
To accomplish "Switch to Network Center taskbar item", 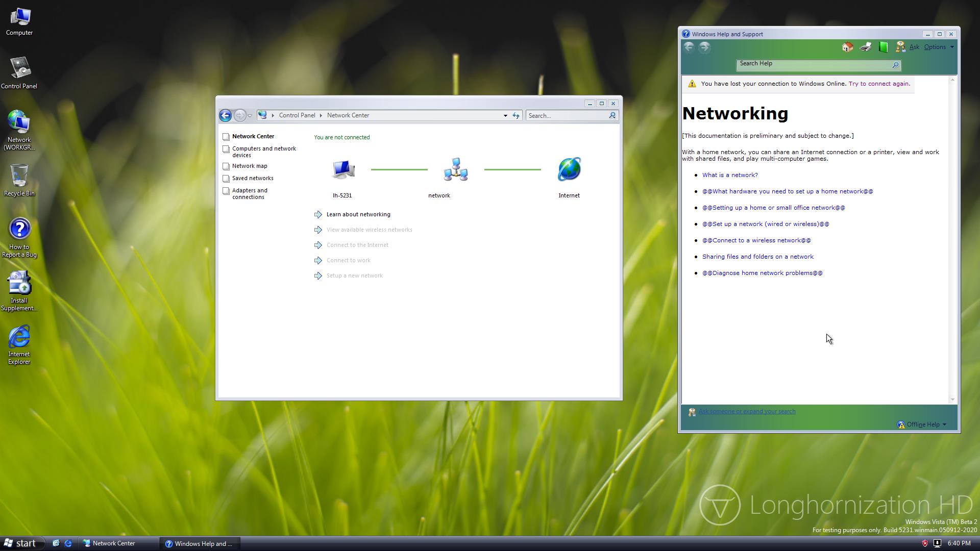I will [x=113, y=543].
